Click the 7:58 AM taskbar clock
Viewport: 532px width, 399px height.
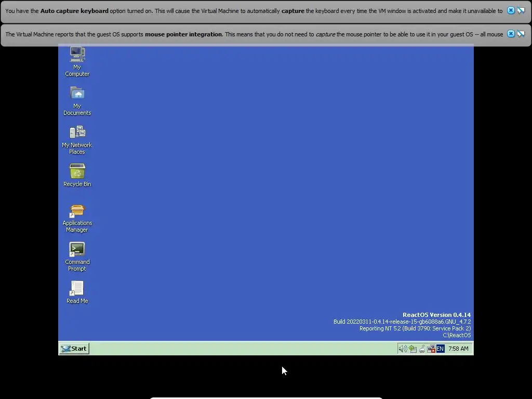[458, 349]
